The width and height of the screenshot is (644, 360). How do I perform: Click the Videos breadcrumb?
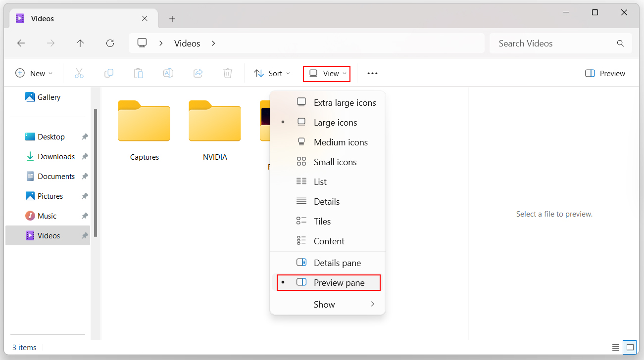tap(187, 43)
